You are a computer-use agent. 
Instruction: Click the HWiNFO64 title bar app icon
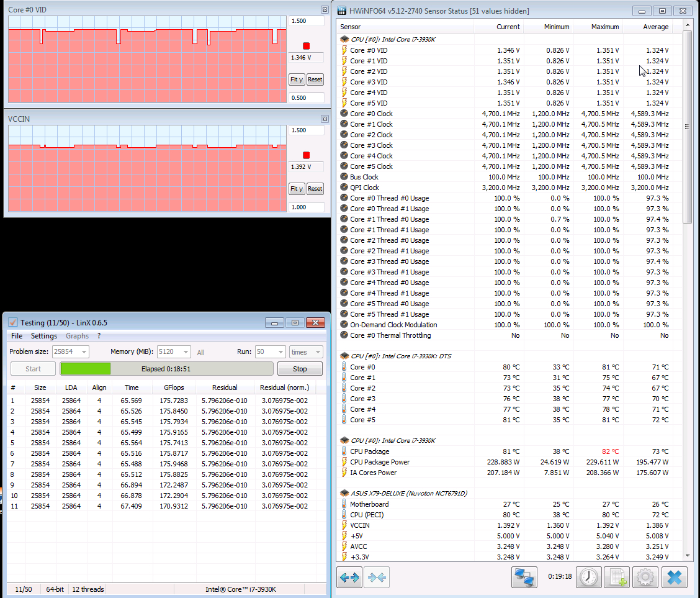coord(342,11)
